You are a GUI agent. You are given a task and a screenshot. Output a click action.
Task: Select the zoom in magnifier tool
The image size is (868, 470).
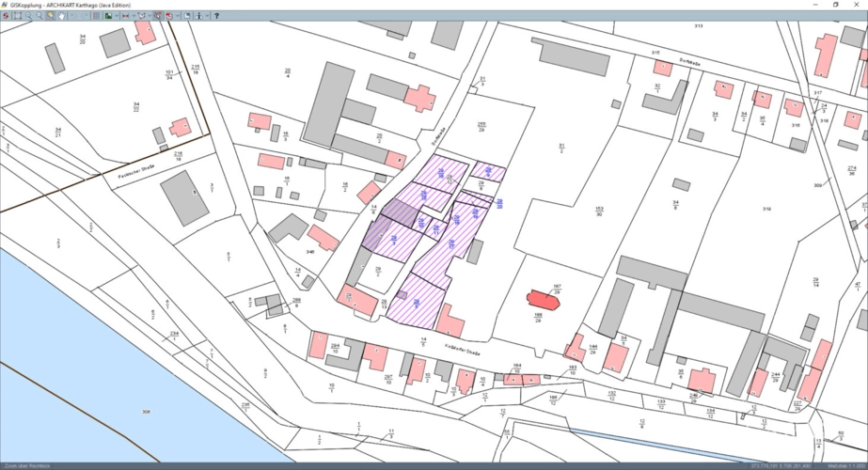point(28,16)
